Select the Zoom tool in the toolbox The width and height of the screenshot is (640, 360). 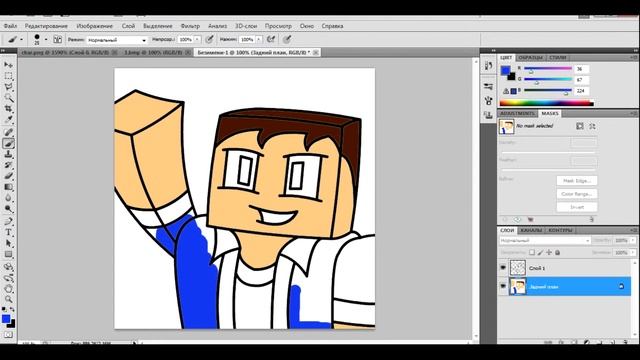(x=8, y=300)
